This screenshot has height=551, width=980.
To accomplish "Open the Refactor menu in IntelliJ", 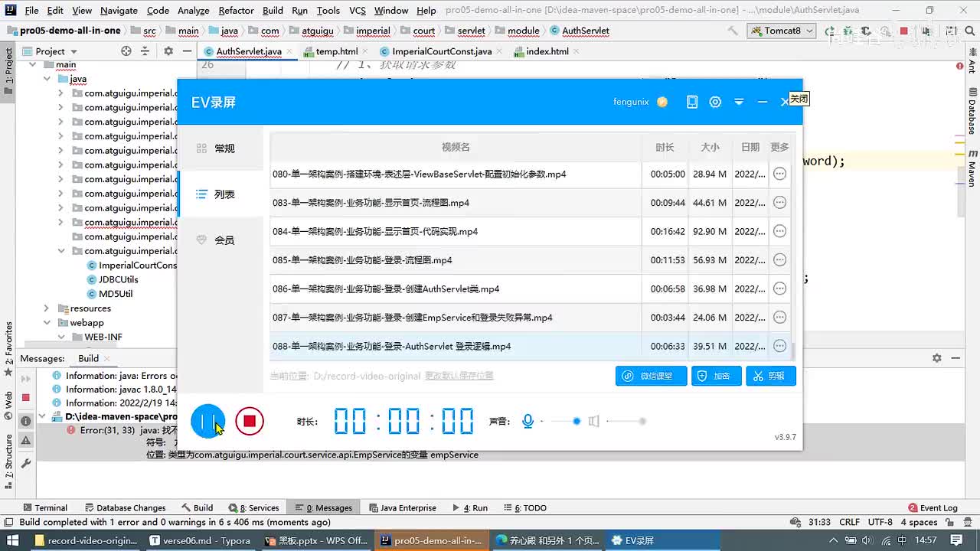I will pyautogui.click(x=236, y=11).
